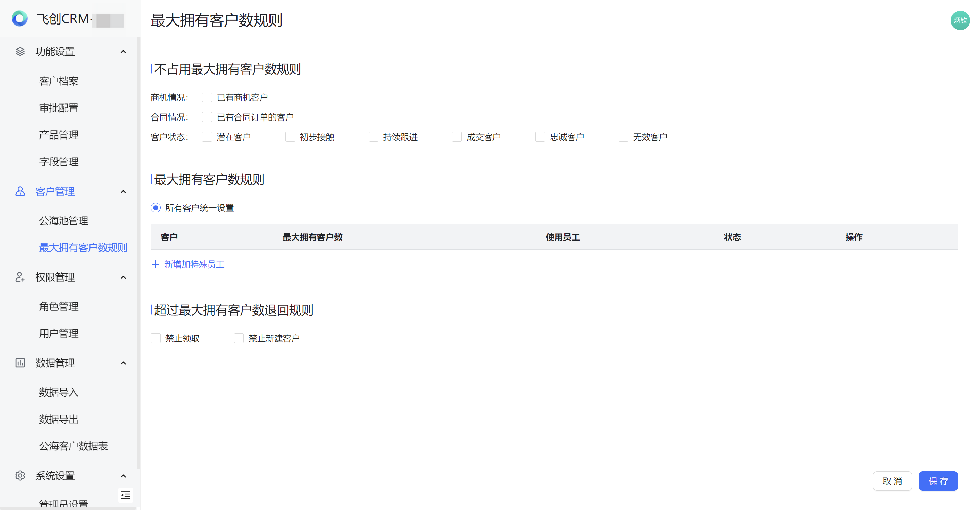
Task: Collapse the 功能设置 menu chevron
Action: point(123,52)
